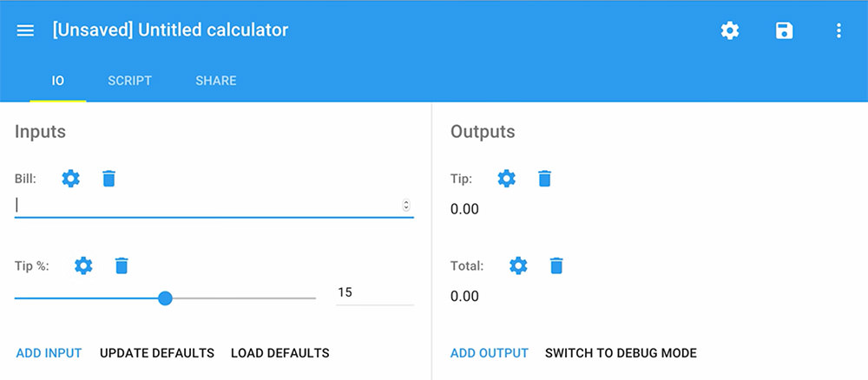The image size is (868, 380).
Task: Click the save floppy disk icon
Action: pos(785,30)
